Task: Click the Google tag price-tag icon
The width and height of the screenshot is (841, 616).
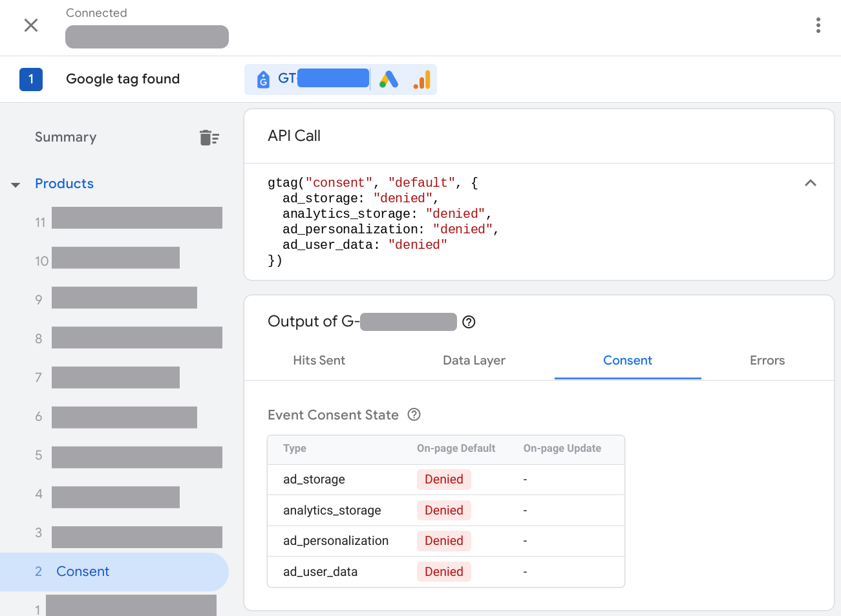Action: pos(262,78)
